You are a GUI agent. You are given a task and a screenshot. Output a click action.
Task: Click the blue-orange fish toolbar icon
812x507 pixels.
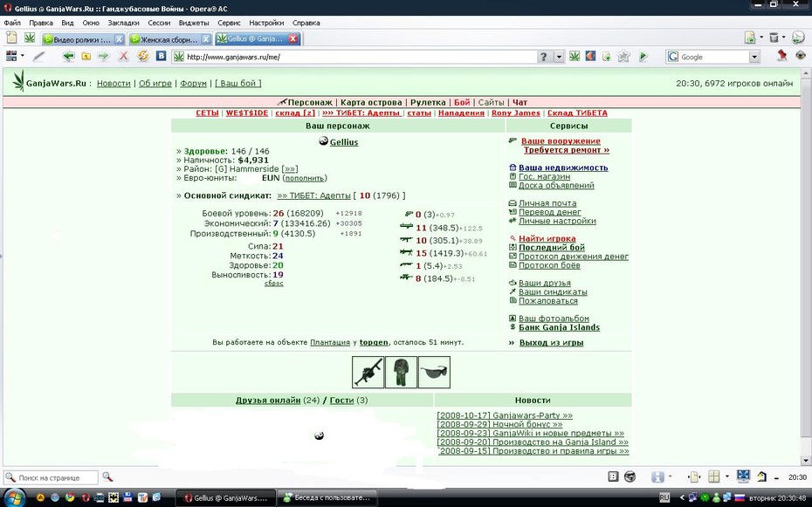click(x=590, y=56)
